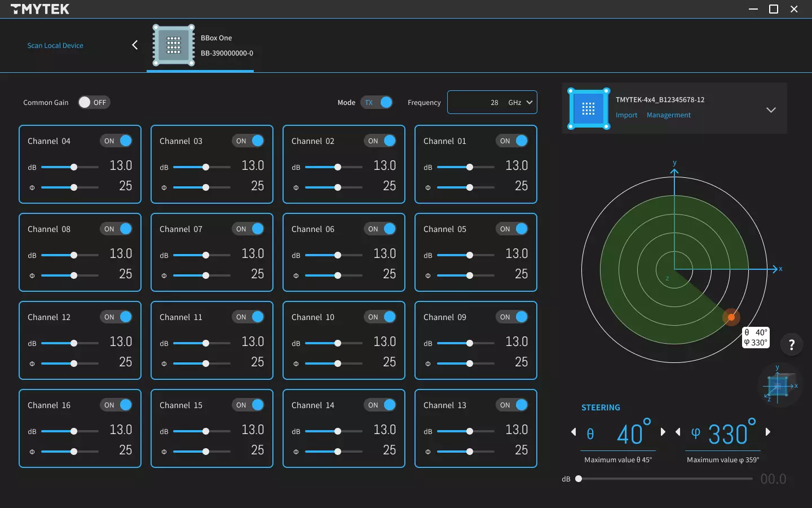Screen dimensions: 812x508
Task: Disable Channel 01 switch
Action: (513, 141)
